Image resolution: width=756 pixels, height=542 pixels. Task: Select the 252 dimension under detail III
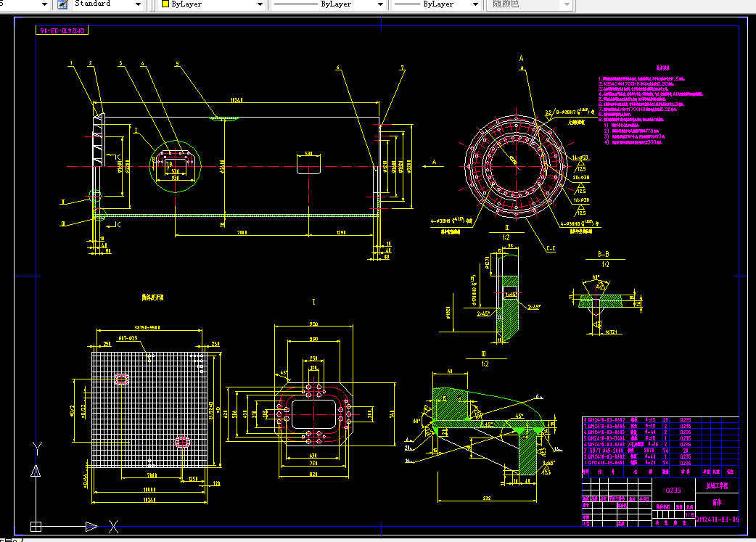487,498
